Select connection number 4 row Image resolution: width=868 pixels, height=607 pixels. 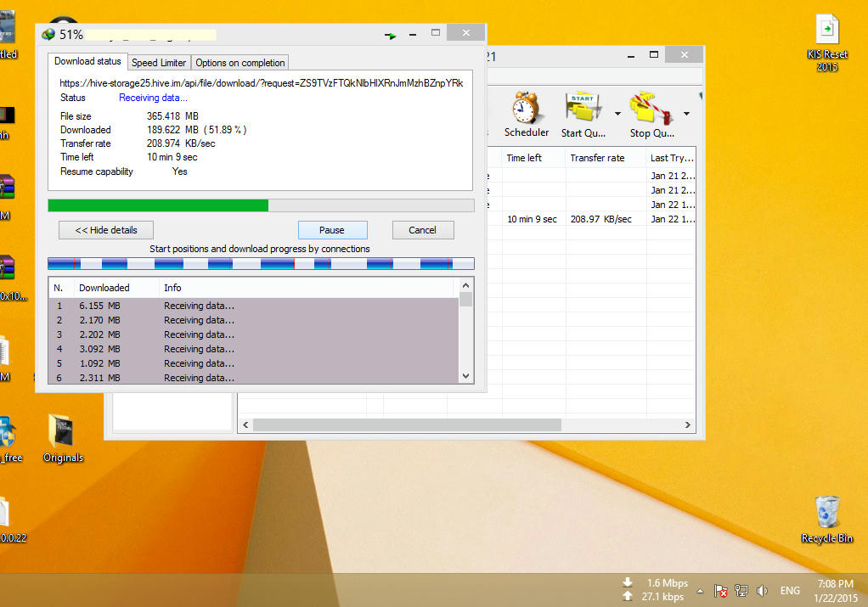pos(254,349)
